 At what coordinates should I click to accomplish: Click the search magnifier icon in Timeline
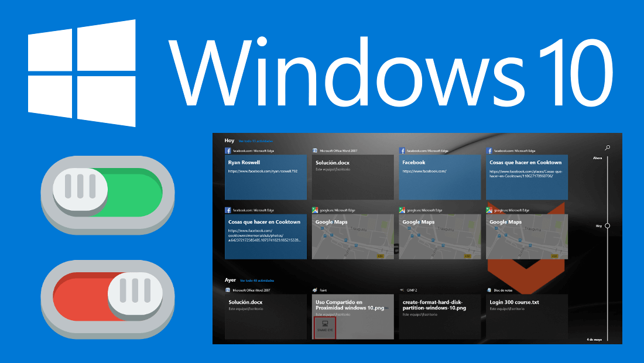pos(608,148)
